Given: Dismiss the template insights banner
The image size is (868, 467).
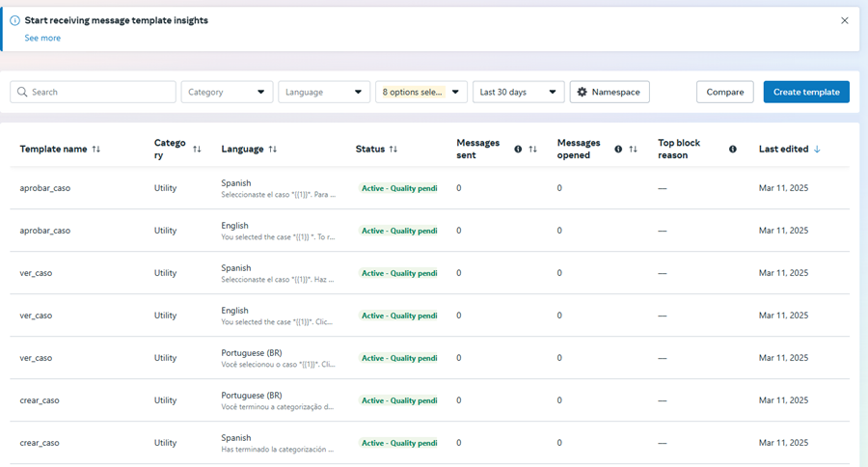Looking at the screenshot, I should (845, 20).
